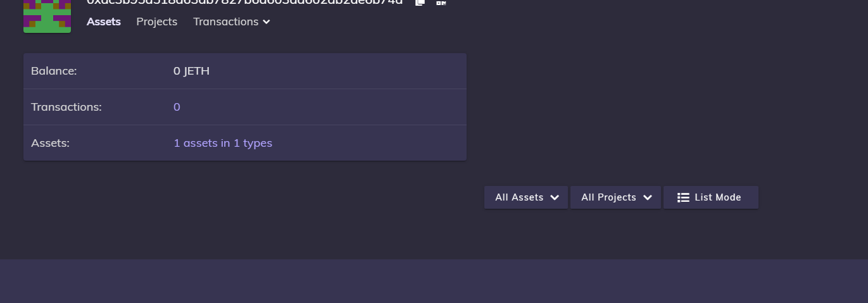Select the wallet address hash text

(244, 2)
